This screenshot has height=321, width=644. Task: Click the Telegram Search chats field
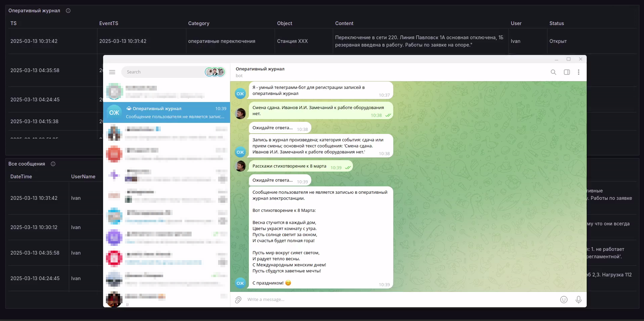(162, 72)
